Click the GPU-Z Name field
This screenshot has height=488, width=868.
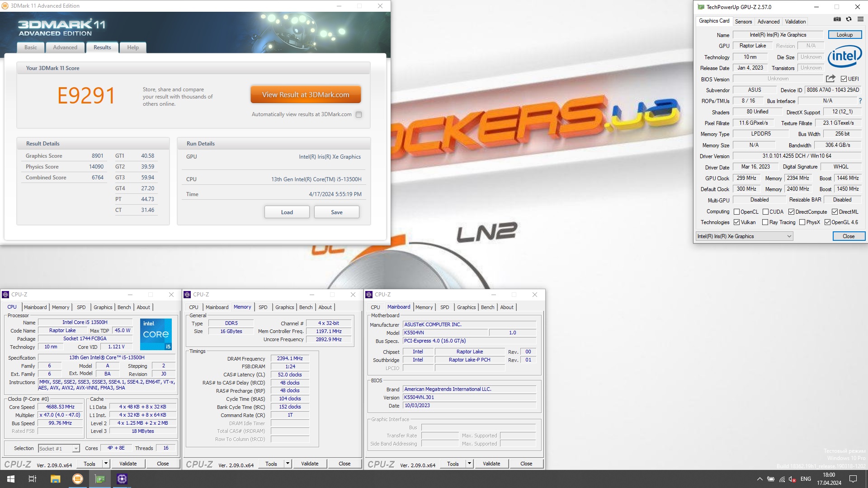click(778, 35)
